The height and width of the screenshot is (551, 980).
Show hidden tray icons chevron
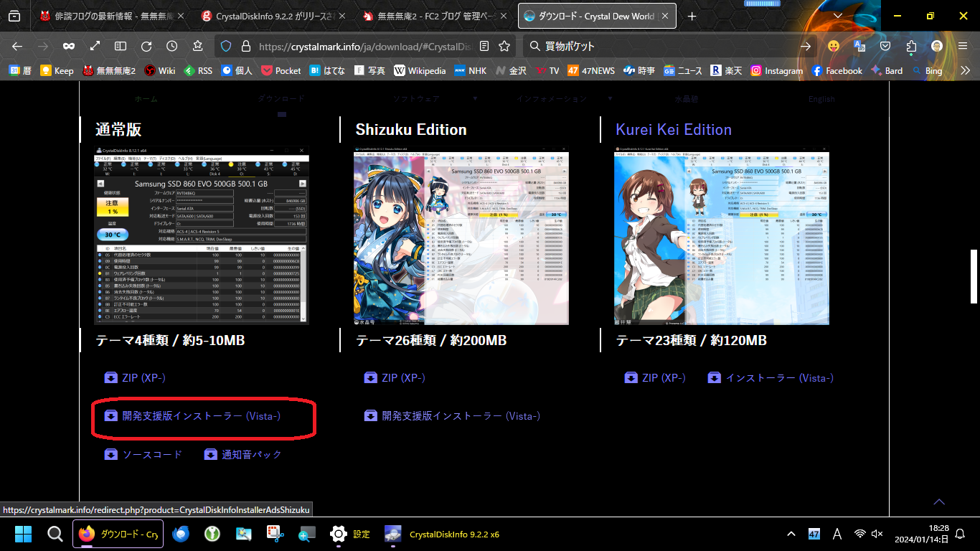point(791,534)
